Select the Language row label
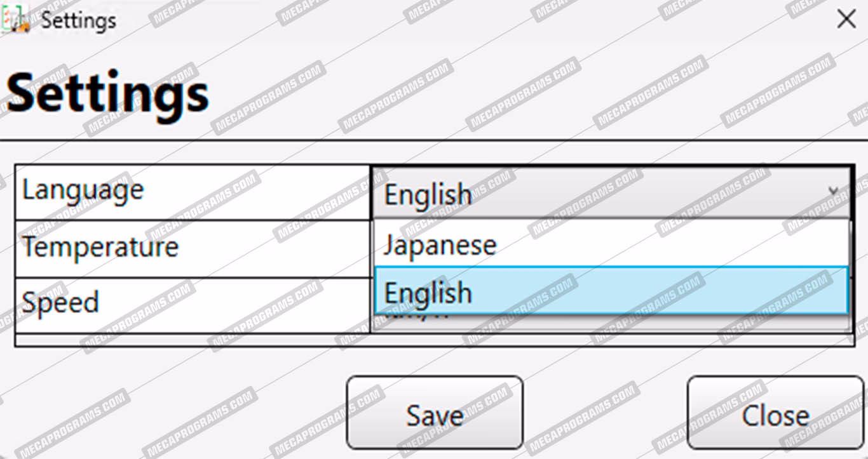The height and width of the screenshot is (459, 868). tap(83, 190)
